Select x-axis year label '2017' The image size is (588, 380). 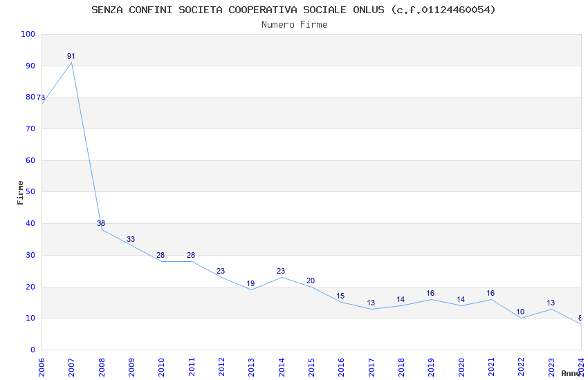(371, 367)
